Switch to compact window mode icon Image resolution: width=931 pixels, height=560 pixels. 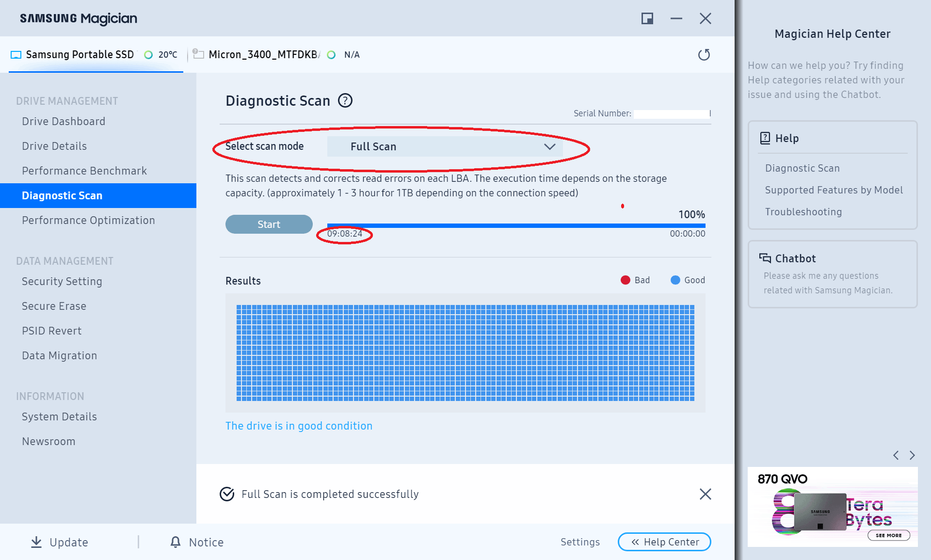[647, 18]
